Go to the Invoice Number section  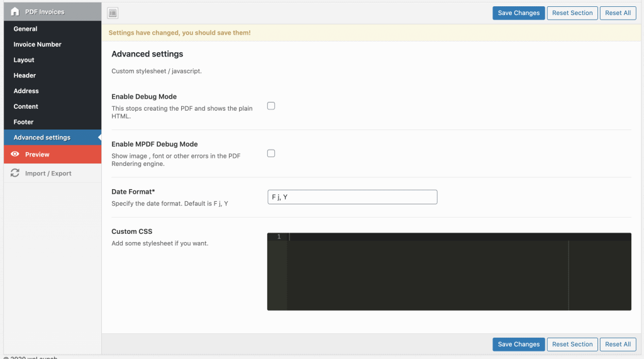pyautogui.click(x=37, y=45)
